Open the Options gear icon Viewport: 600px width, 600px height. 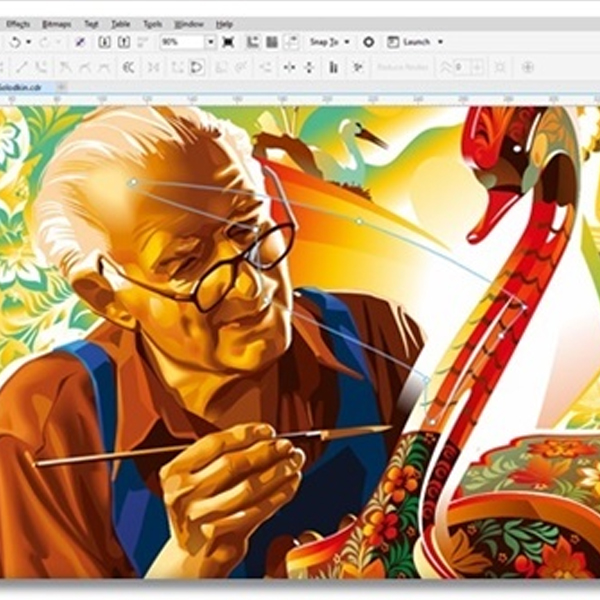(368, 42)
